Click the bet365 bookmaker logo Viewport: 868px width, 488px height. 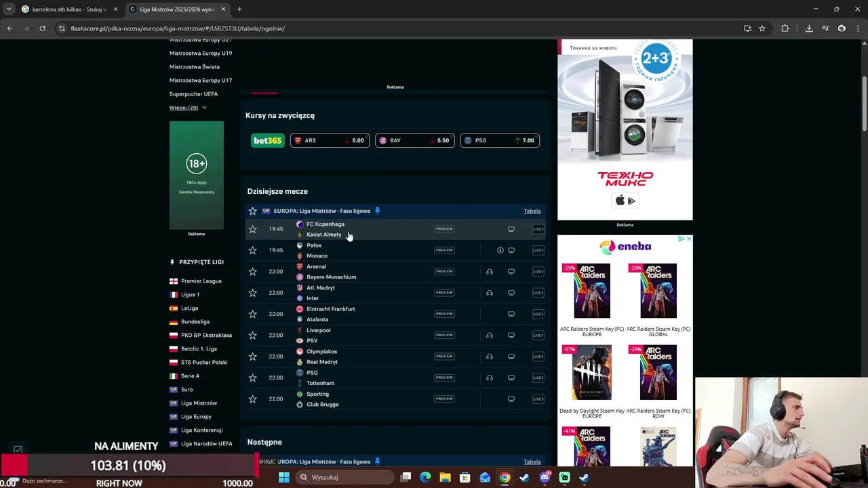click(x=268, y=140)
